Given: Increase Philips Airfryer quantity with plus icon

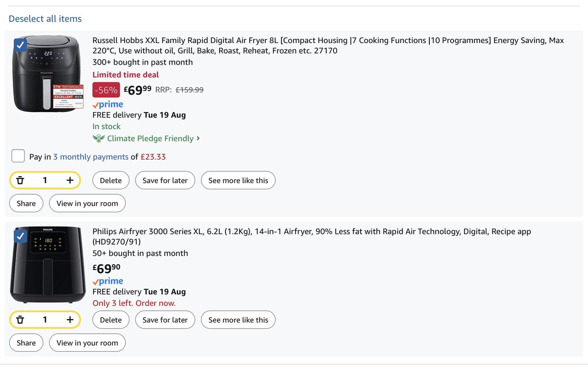Looking at the screenshot, I should (x=70, y=320).
